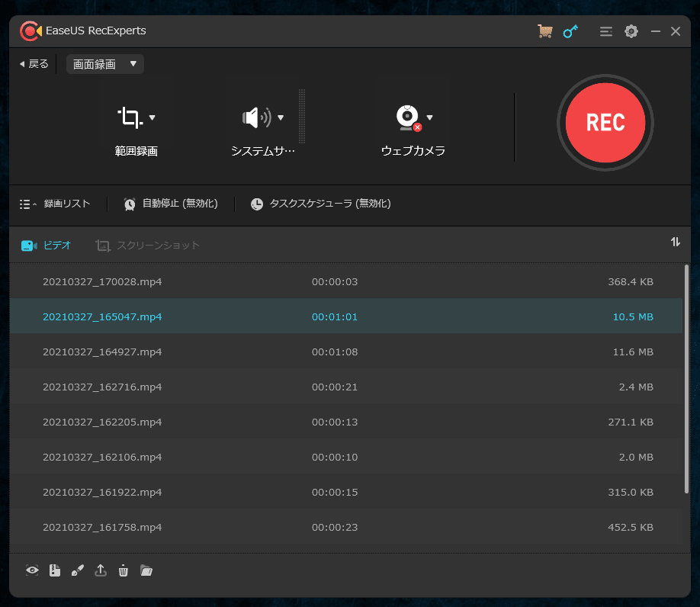This screenshot has height=607, width=700.
Task: Open settings with the gear icon
Action: pos(631,31)
